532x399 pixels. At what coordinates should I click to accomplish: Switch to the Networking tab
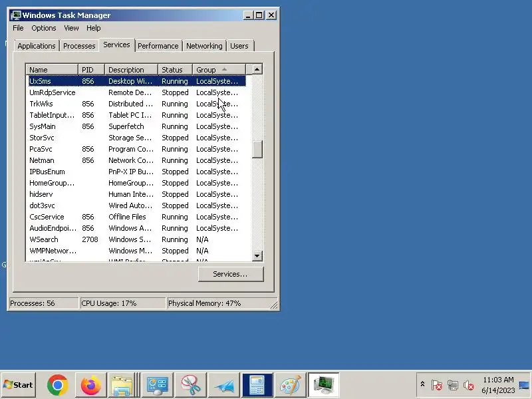pyautogui.click(x=204, y=46)
